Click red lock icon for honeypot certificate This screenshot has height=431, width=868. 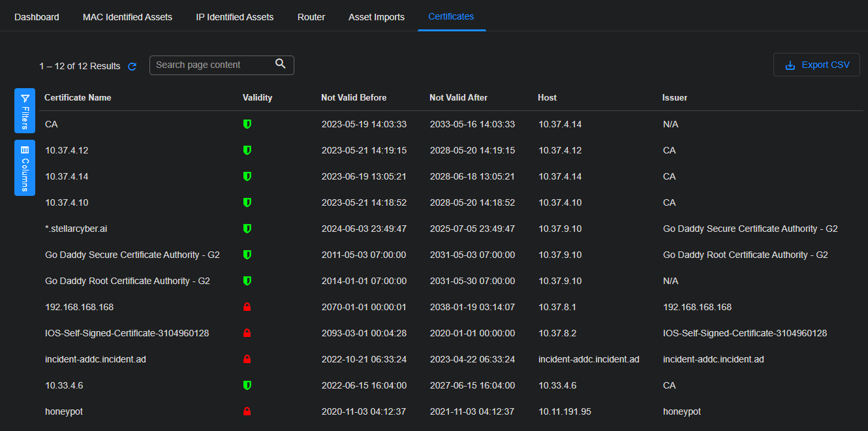pos(247,411)
